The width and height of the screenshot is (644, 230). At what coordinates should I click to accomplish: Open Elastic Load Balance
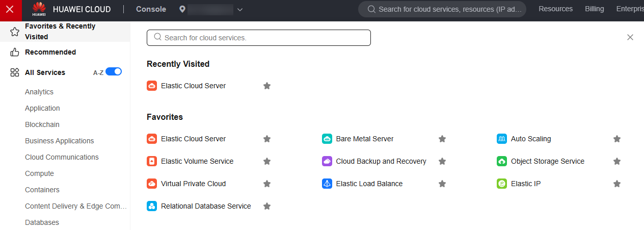coord(369,184)
